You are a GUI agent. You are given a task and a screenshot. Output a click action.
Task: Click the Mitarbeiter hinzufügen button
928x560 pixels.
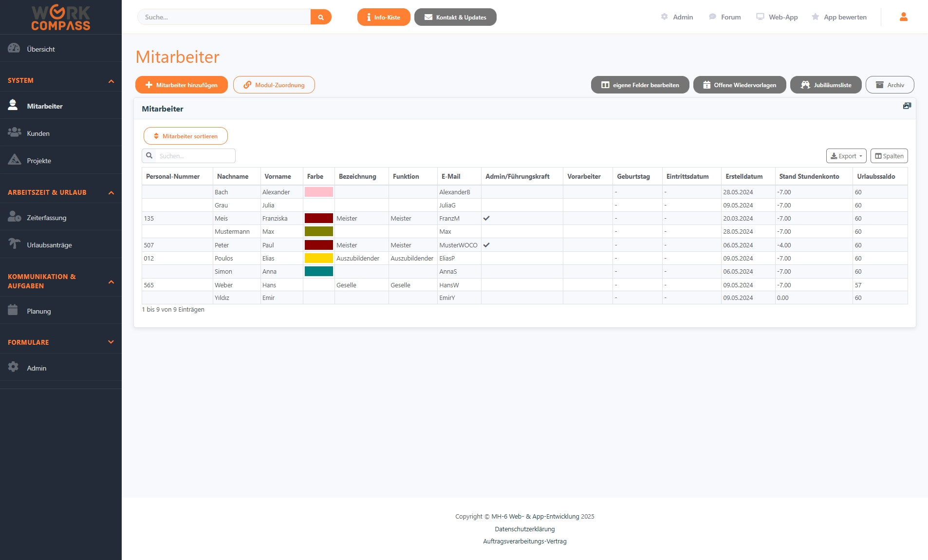click(181, 84)
